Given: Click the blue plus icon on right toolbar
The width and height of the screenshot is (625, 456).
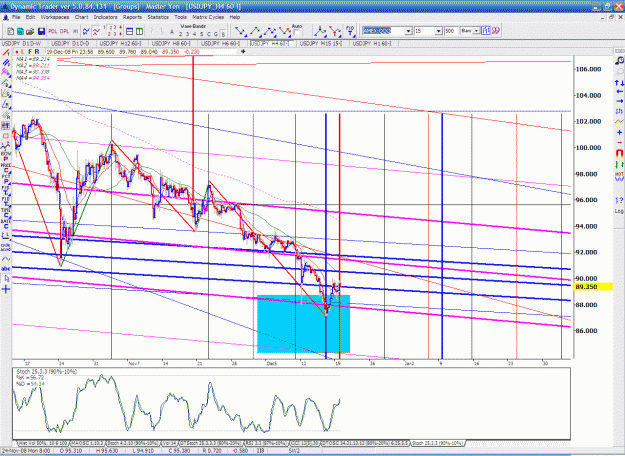Looking at the screenshot, I should point(619,132).
